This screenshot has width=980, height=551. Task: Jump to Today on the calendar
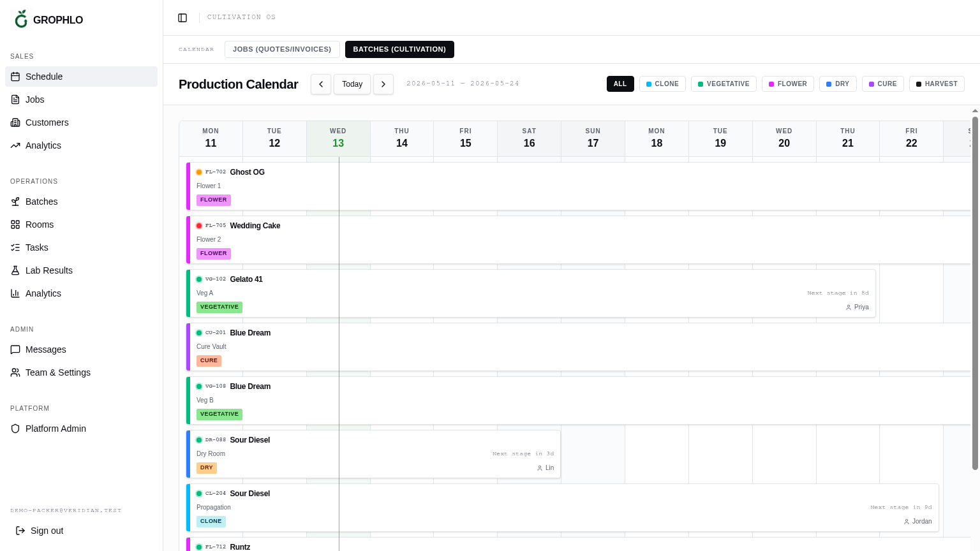tap(352, 84)
